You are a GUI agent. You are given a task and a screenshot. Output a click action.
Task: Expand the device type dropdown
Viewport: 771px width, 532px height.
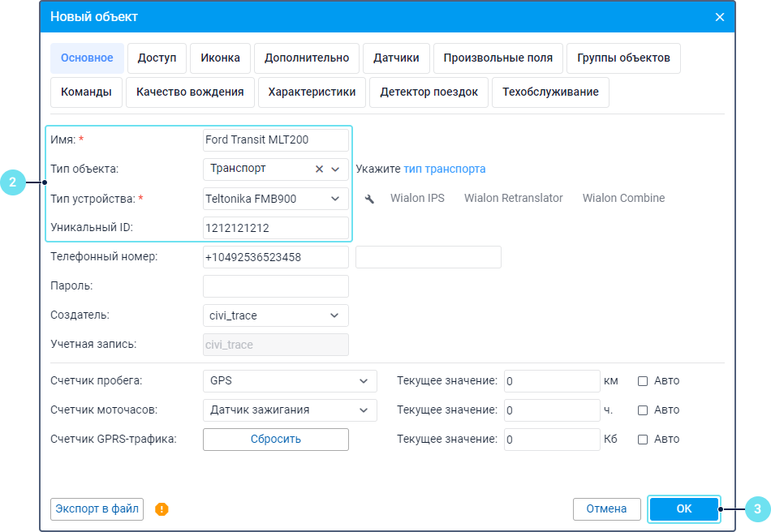[335, 199]
